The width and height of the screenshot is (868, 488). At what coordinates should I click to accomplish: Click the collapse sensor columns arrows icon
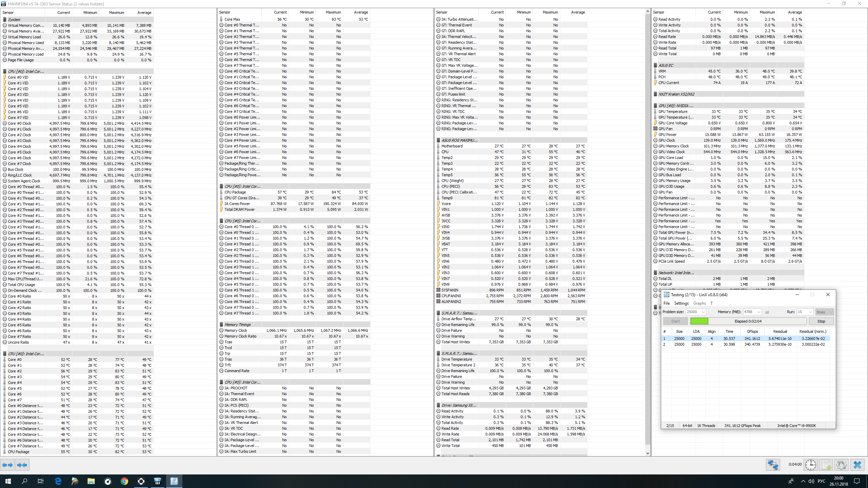tap(22, 465)
